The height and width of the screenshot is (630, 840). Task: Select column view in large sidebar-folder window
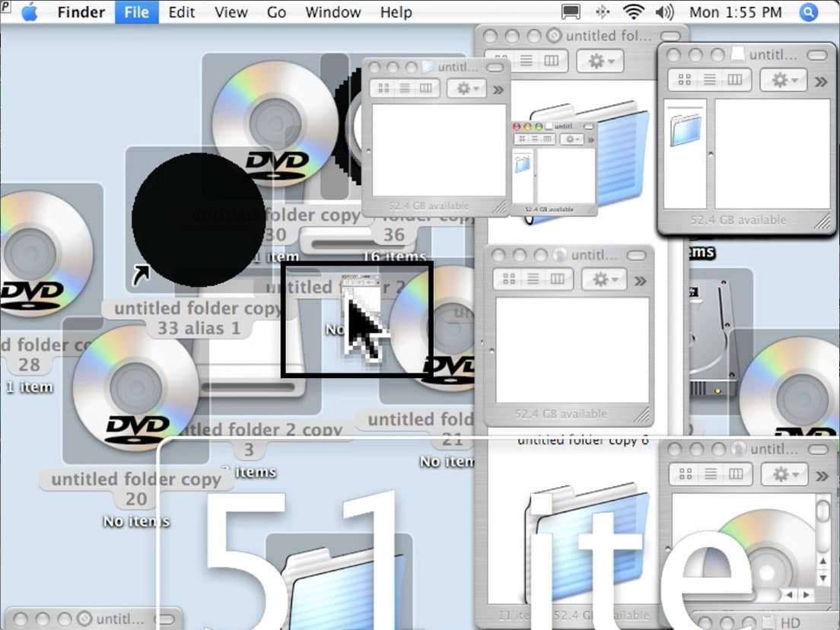(735, 80)
